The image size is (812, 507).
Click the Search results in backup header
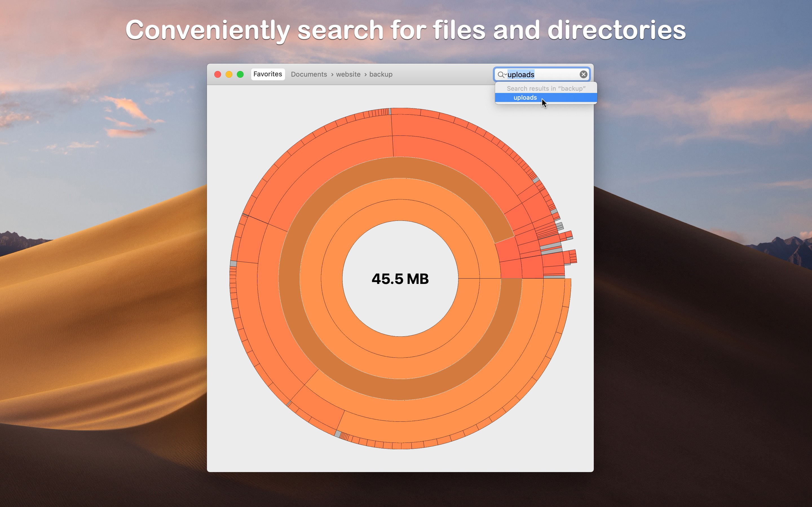coord(546,88)
